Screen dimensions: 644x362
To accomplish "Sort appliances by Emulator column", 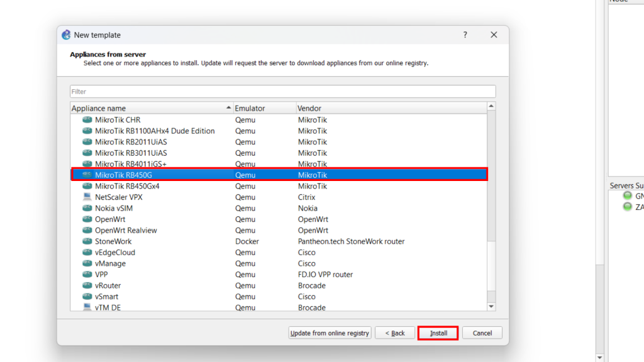I will pos(264,108).
